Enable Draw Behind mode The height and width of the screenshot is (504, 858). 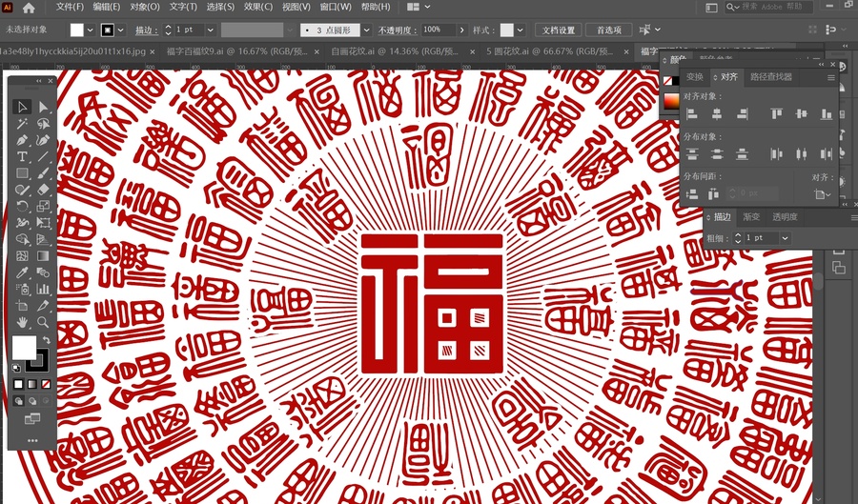pos(32,401)
